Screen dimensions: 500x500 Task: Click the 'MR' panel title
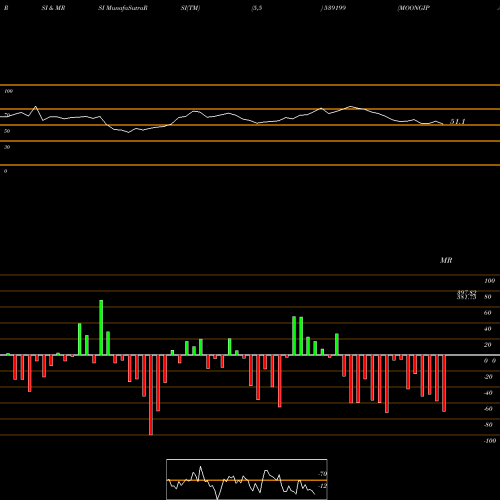pos(446,260)
